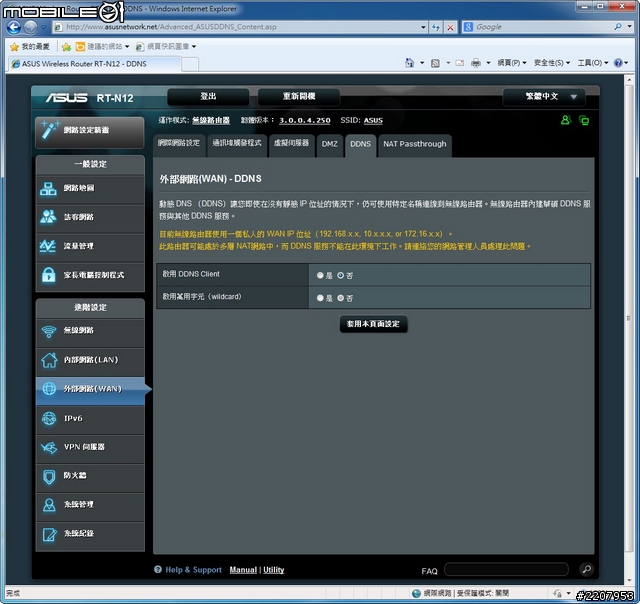This screenshot has height=604, width=640.
Task: Click the FAQ search magnifier icon
Action: coord(587,569)
